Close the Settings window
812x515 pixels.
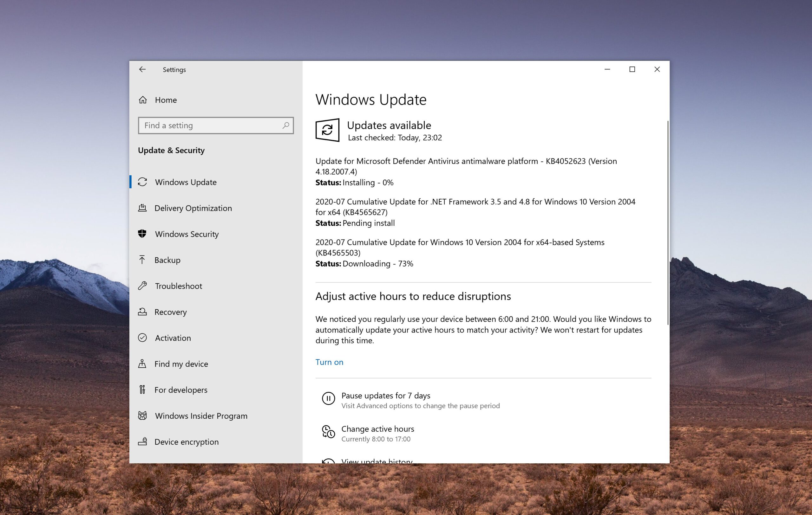point(657,69)
